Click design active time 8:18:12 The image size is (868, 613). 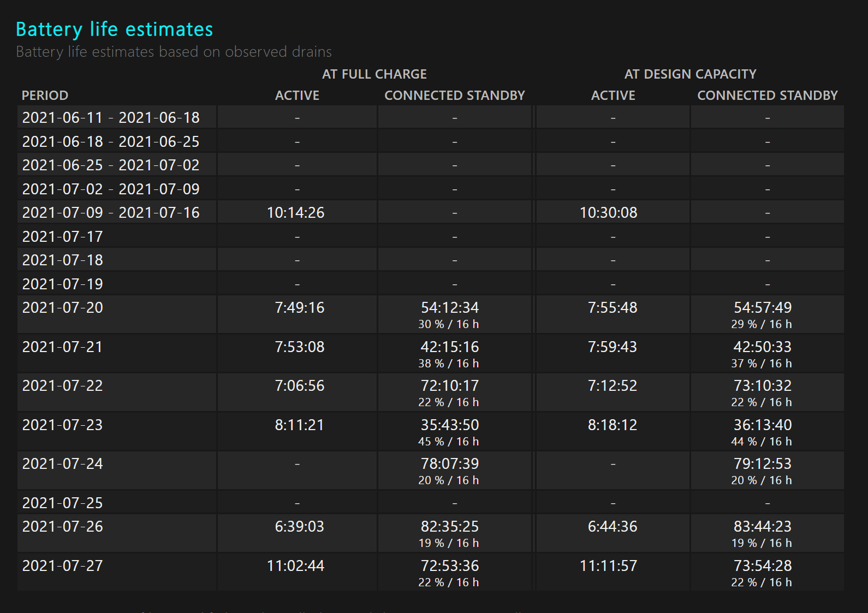pos(613,425)
